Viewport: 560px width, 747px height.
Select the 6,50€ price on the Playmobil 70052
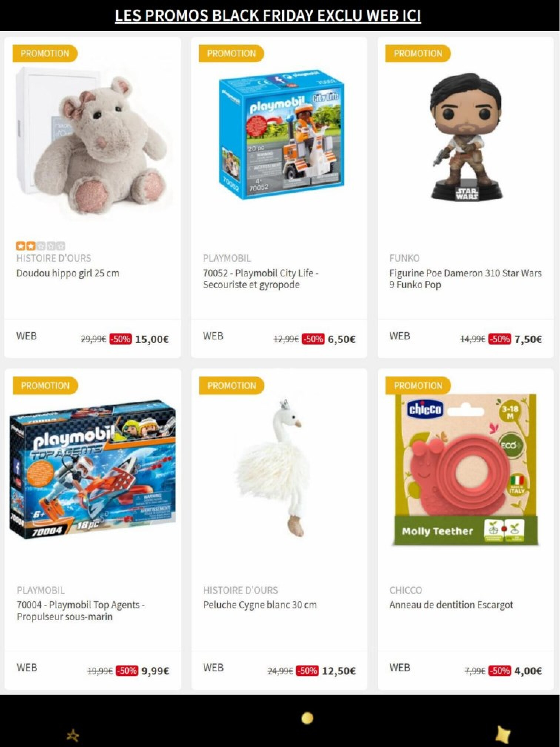tap(342, 339)
